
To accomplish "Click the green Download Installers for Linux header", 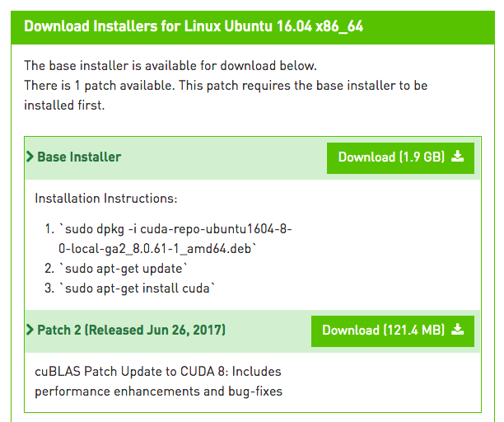I will coord(253,27).
